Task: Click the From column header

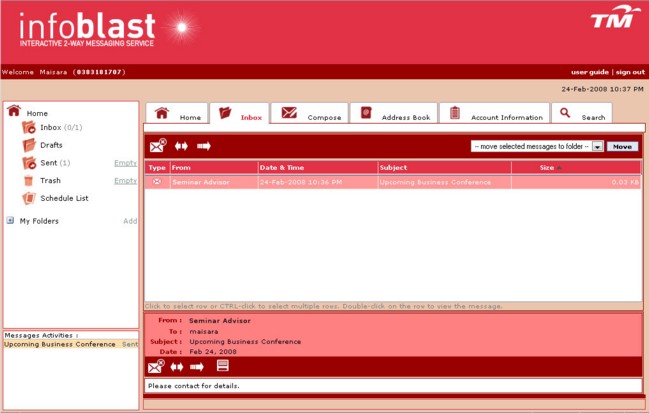Action: click(x=214, y=168)
